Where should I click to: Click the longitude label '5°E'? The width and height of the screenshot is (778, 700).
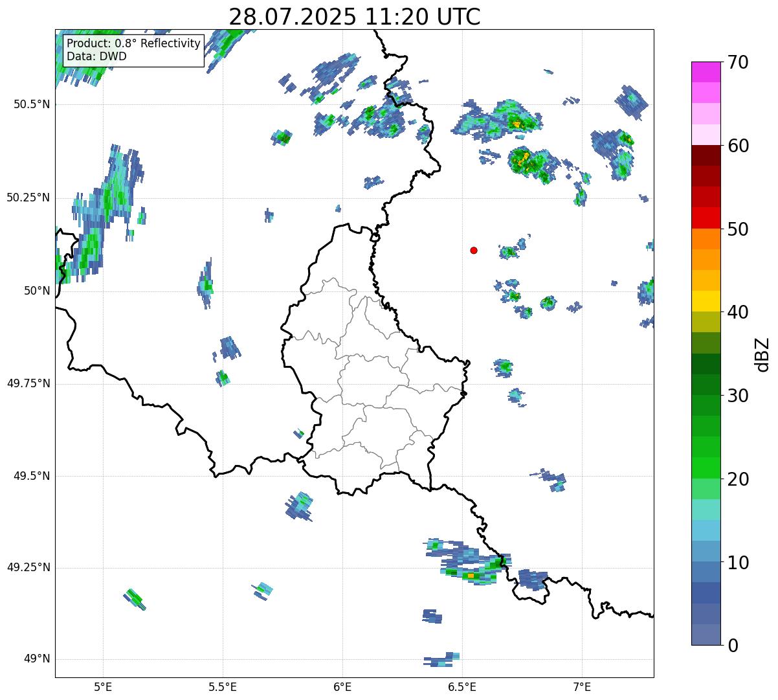tap(103, 686)
